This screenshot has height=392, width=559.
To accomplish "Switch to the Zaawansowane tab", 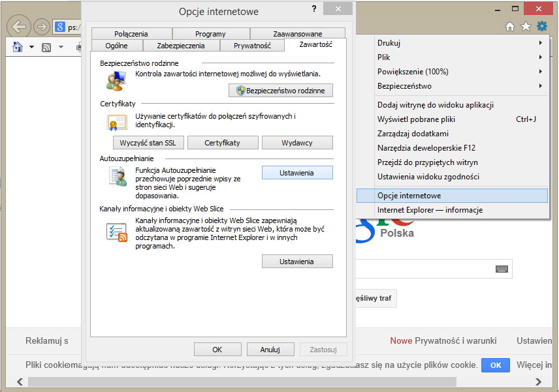I will point(298,34).
